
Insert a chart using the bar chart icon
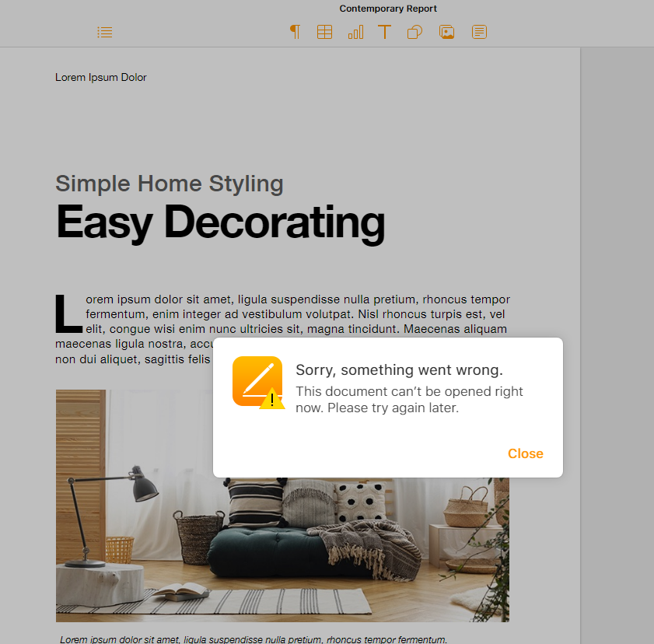(356, 32)
